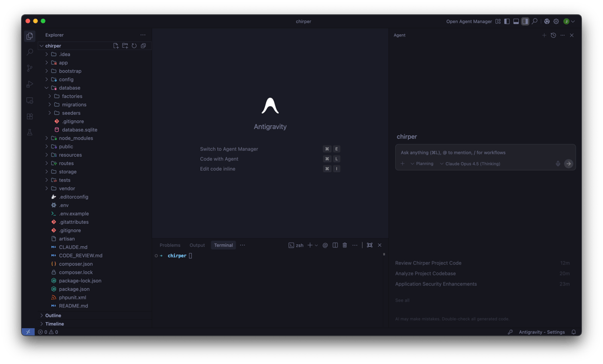Toggle the primary side bar visibility
603x364 pixels.
pyautogui.click(x=507, y=22)
